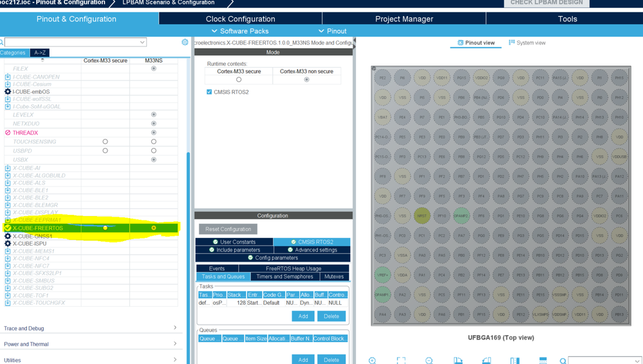This screenshot has width=643, height=364.
Task: Open the categories settings gear icon
Action: tap(185, 42)
